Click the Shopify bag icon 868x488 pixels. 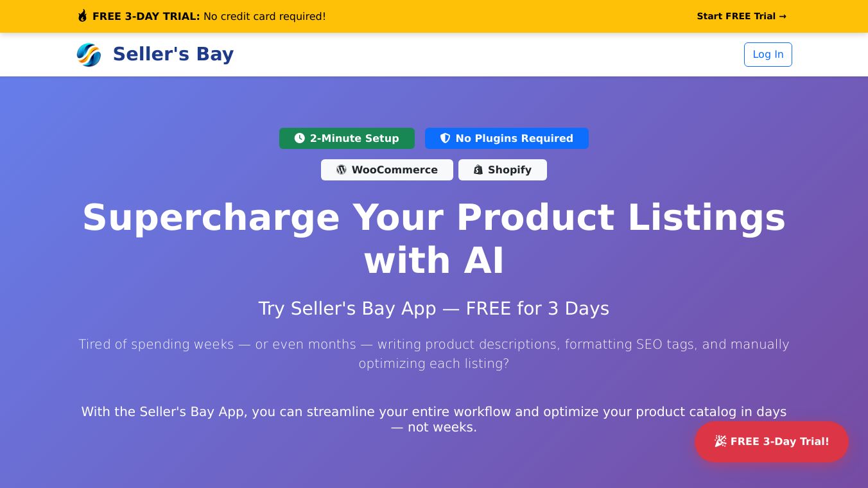click(478, 170)
